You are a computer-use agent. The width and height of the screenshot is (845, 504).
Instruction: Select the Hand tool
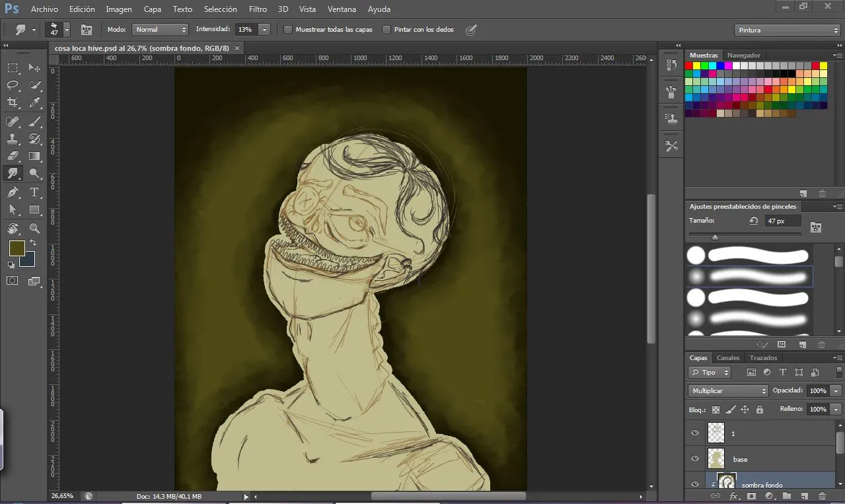tap(13, 229)
